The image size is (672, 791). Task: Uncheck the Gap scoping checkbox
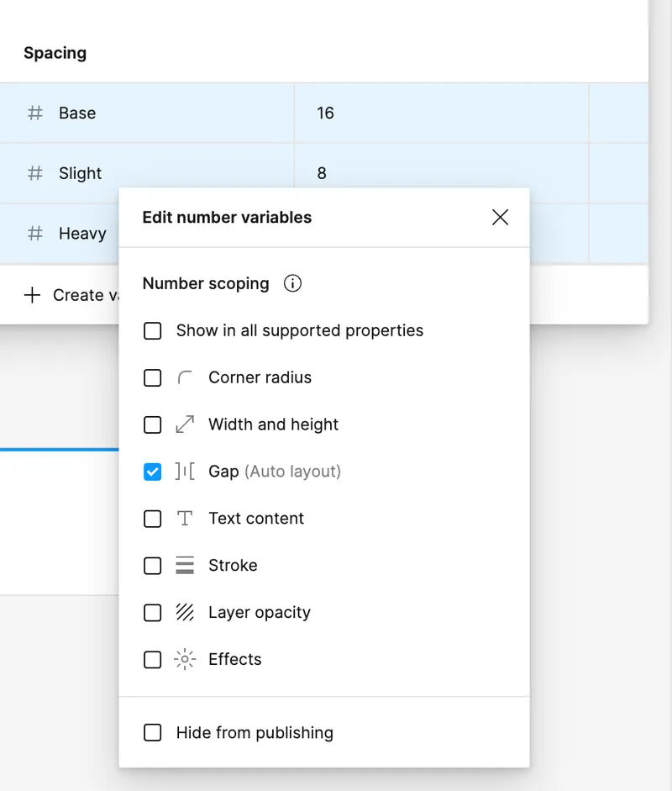(x=152, y=472)
